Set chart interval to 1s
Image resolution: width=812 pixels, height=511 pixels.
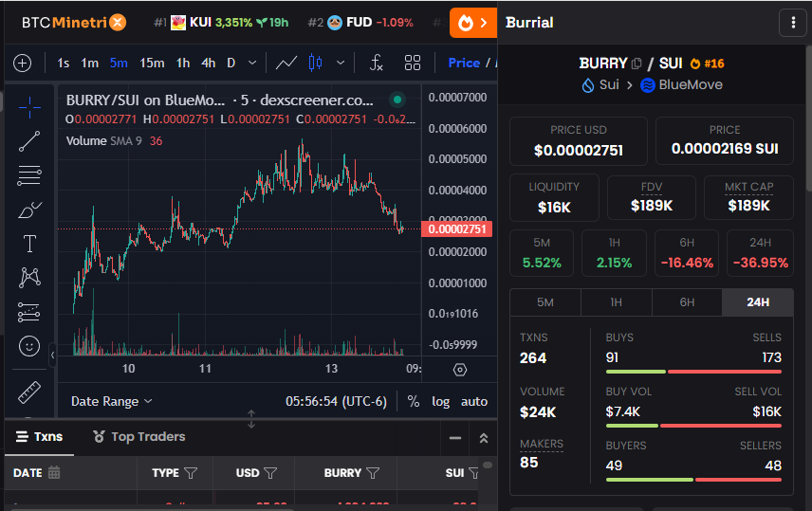click(64, 64)
